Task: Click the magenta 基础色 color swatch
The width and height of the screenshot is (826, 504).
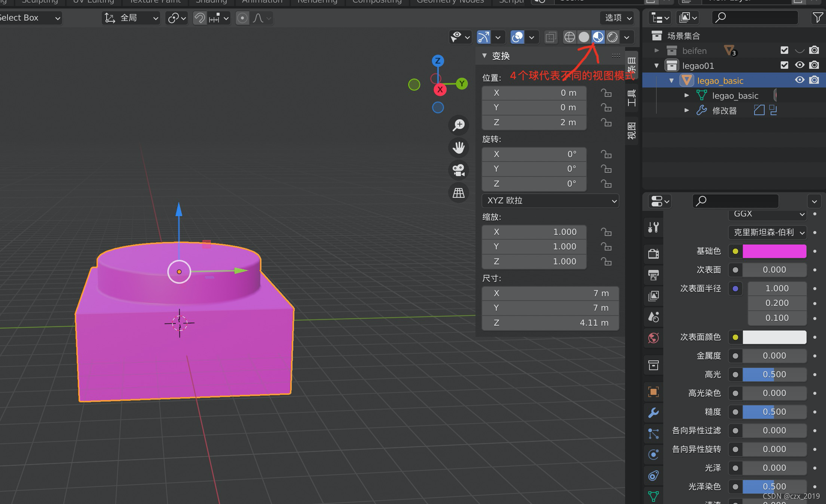Action: pos(774,251)
